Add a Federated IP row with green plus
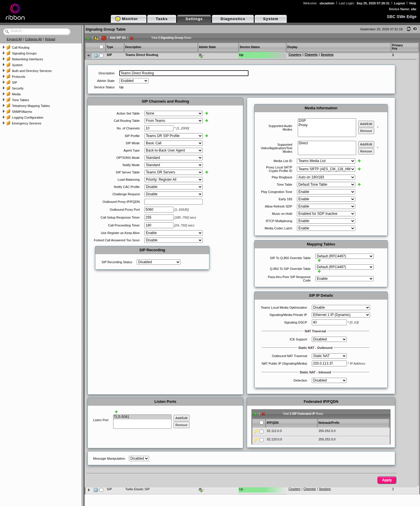Screen dimensions: 420x506 pyautogui.click(x=256, y=414)
